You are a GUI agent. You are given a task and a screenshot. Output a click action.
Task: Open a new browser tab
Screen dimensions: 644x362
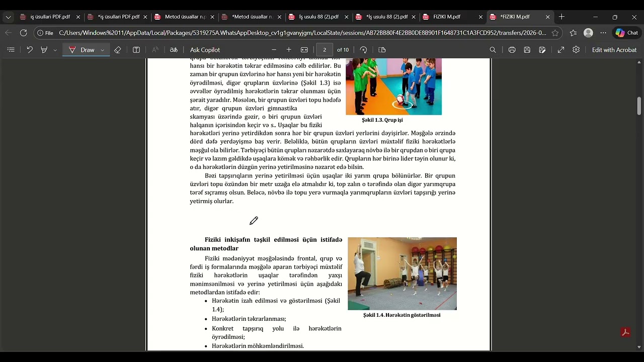tap(561, 17)
